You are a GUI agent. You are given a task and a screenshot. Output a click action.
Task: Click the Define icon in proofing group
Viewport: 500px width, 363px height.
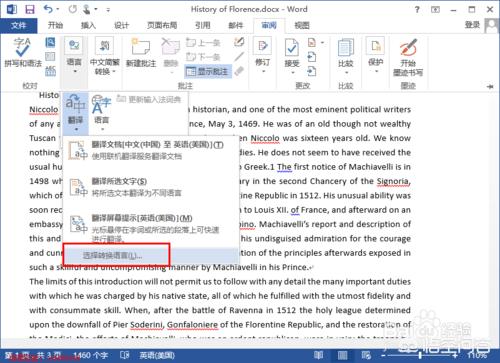click(50, 42)
